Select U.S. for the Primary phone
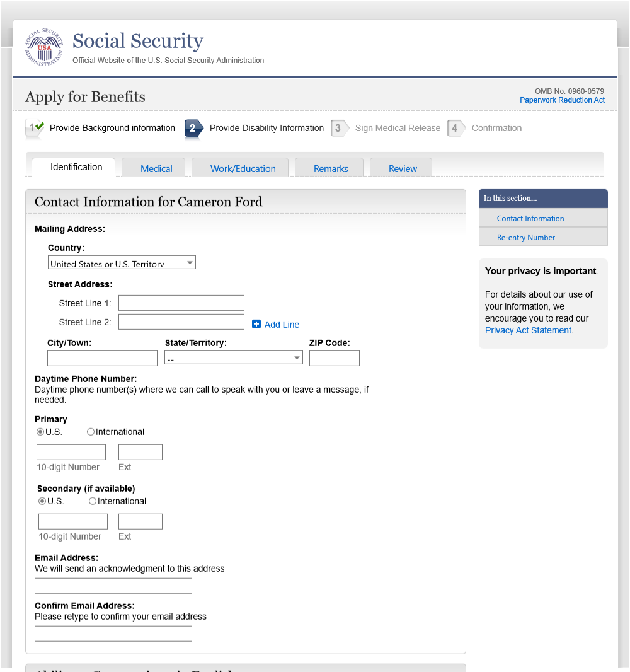 40,432
